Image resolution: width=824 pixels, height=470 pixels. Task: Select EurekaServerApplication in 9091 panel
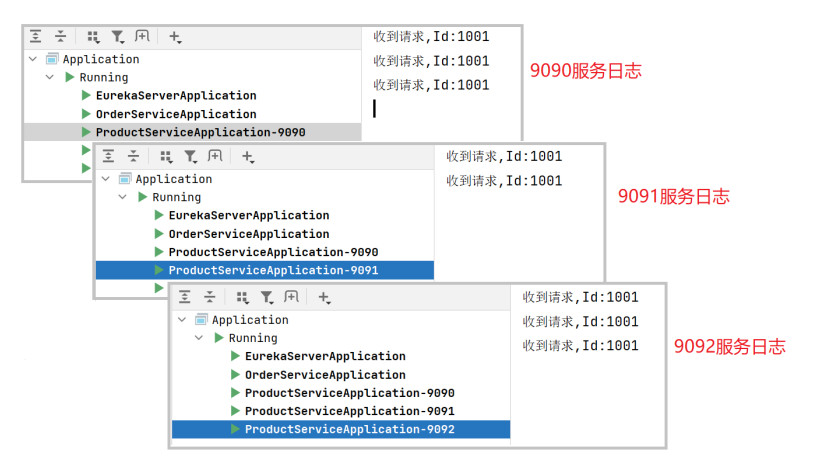click(x=249, y=216)
